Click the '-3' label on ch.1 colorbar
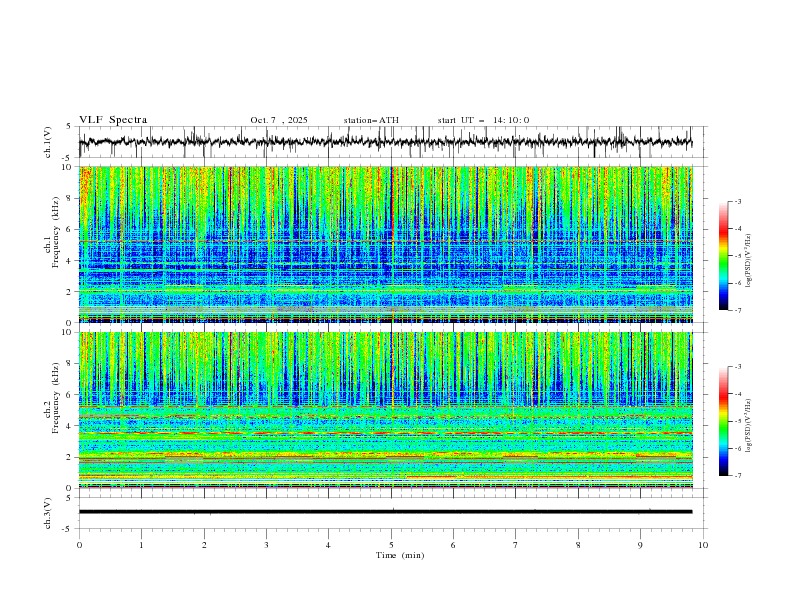 pos(738,202)
